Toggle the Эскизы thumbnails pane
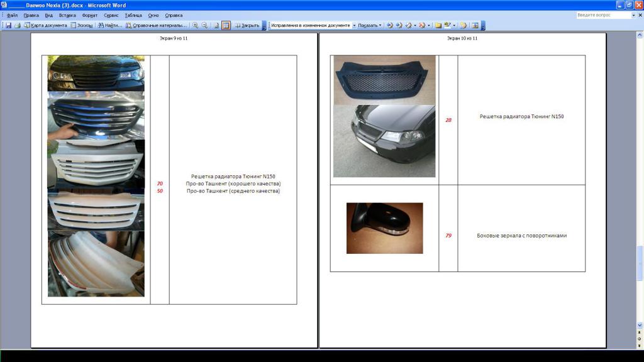 (81, 26)
